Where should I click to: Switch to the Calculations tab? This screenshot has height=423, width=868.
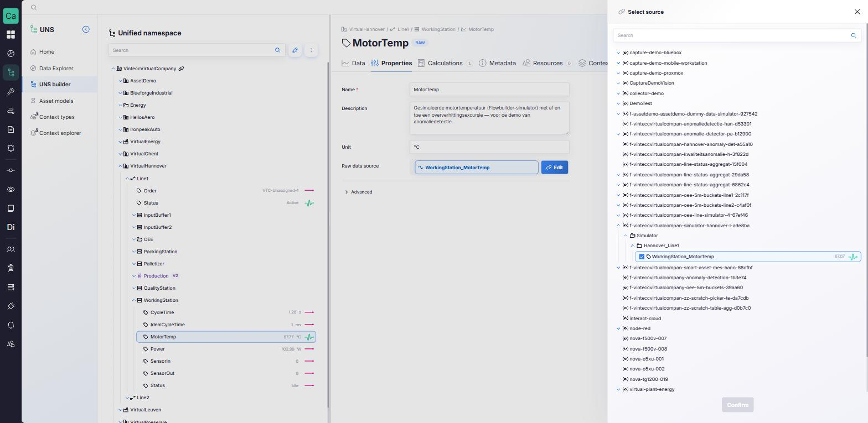coord(445,63)
